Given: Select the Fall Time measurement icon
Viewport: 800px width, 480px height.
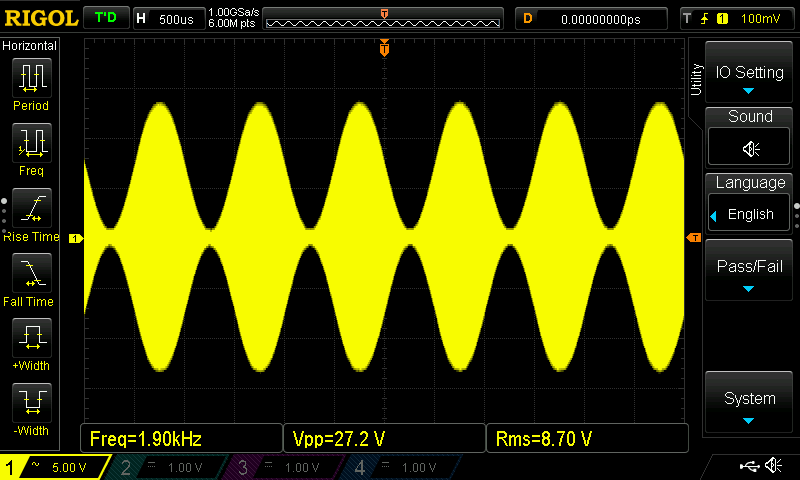Looking at the screenshot, I should (32, 273).
